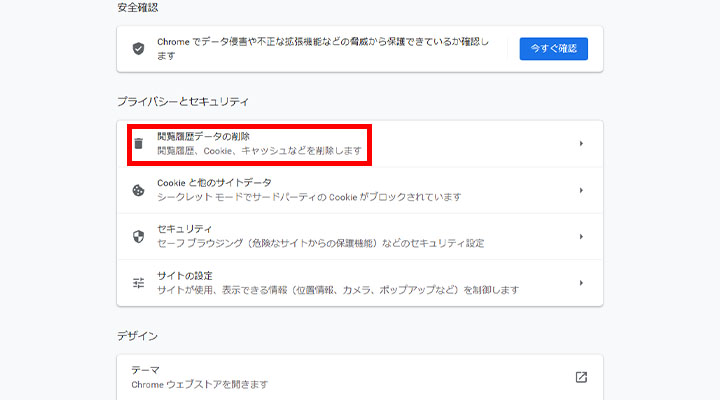Open 閲覧履歴データの削除 title
The height and width of the screenshot is (400, 720).
pos(203,136)
